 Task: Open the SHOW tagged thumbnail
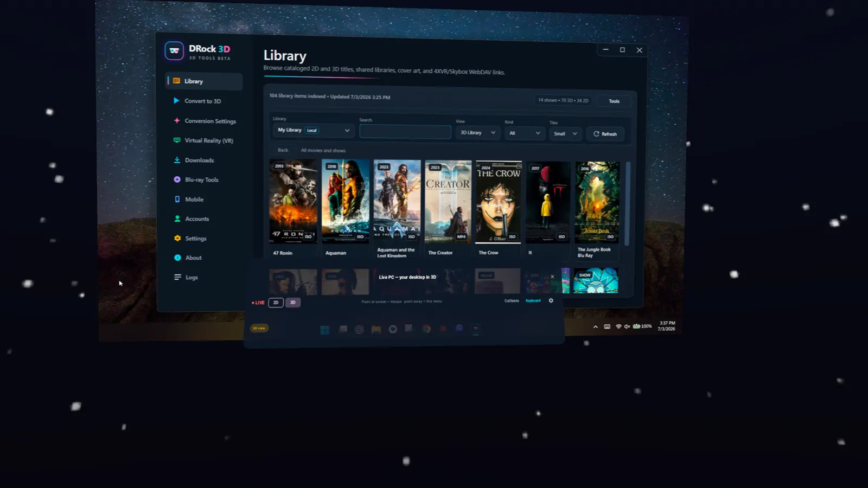point(596,281)
